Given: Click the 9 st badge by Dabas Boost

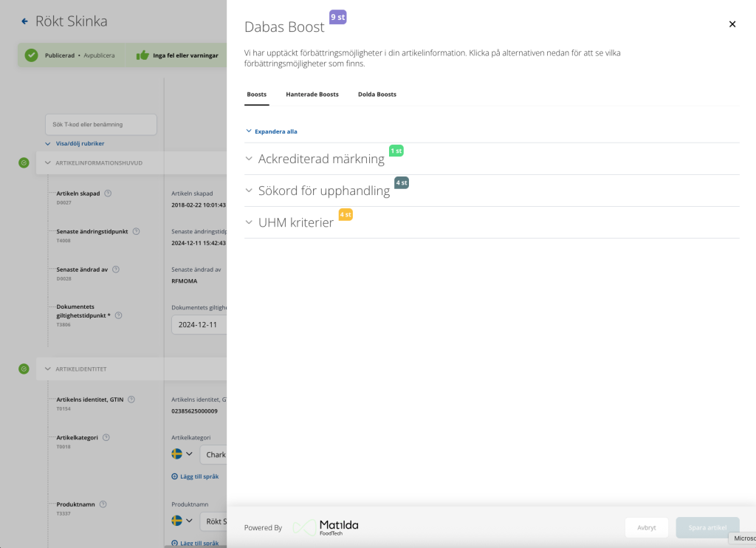Looking at the screenshot, I should (x=338, y=17).
